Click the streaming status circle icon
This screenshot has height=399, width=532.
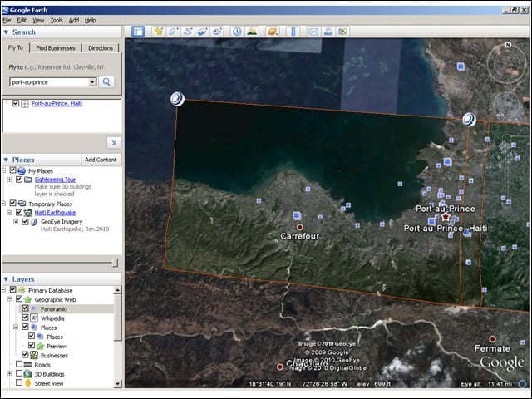523,383
